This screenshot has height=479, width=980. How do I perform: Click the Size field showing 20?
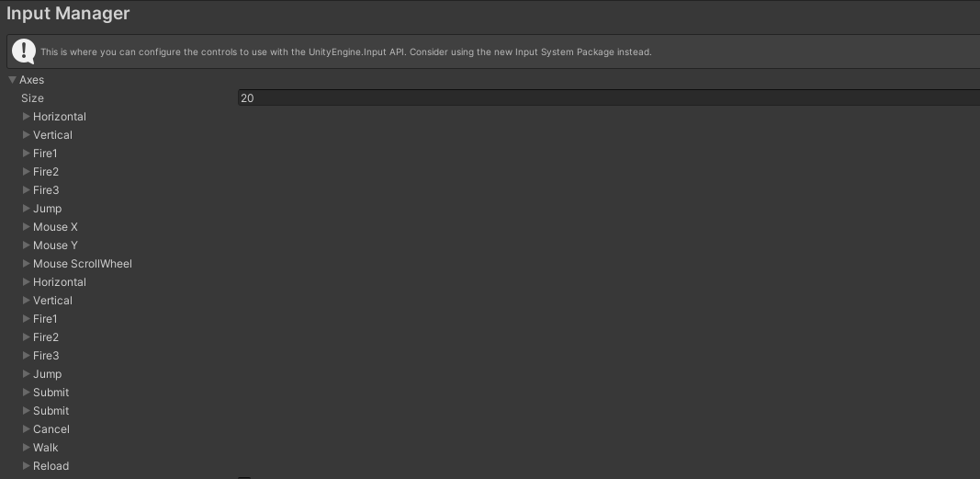pos(609,97)
